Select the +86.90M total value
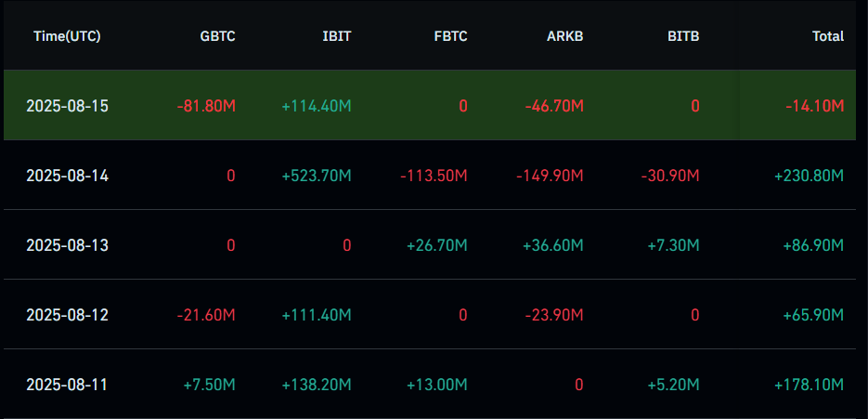868x419 pixels. 814,245
